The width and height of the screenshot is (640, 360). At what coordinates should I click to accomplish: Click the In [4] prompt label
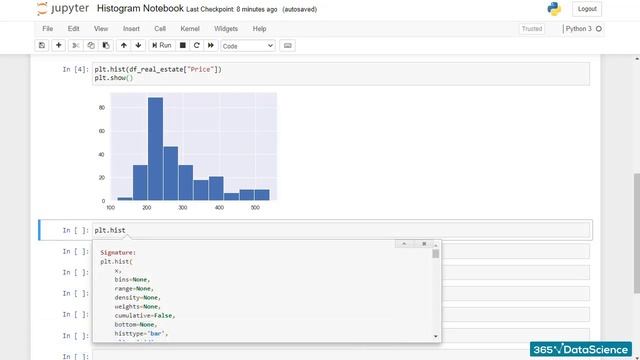(75, 69)
